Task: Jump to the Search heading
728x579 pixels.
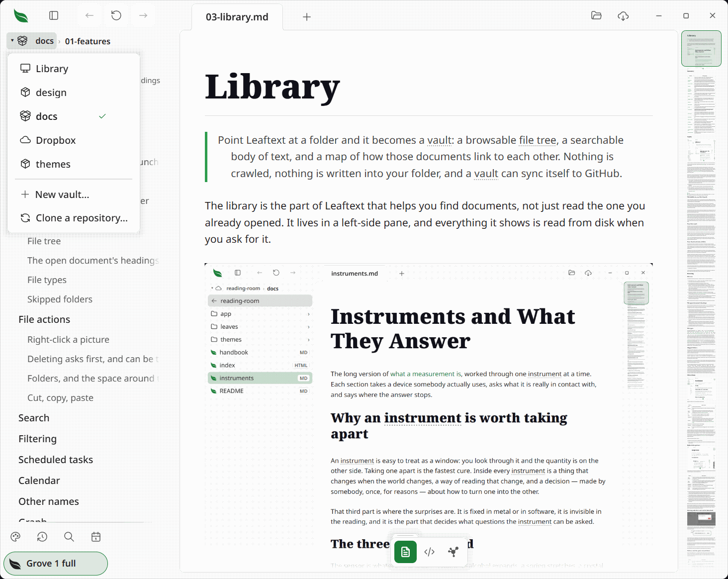Action: coord(34,418)
